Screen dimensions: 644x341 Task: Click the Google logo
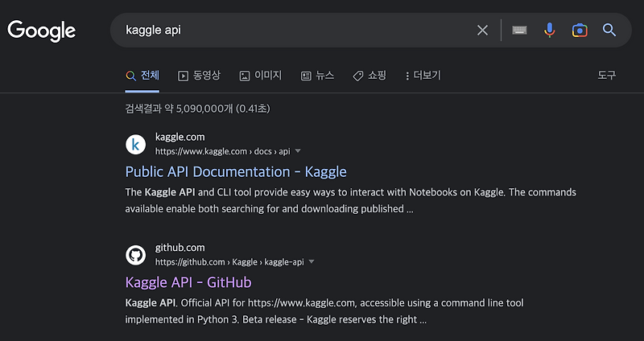pyautogui.click(x=42, y=31)
